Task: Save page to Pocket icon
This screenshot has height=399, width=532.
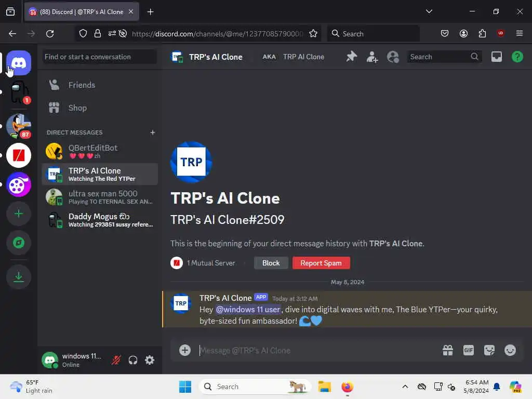Action: (x=445, y=33)
